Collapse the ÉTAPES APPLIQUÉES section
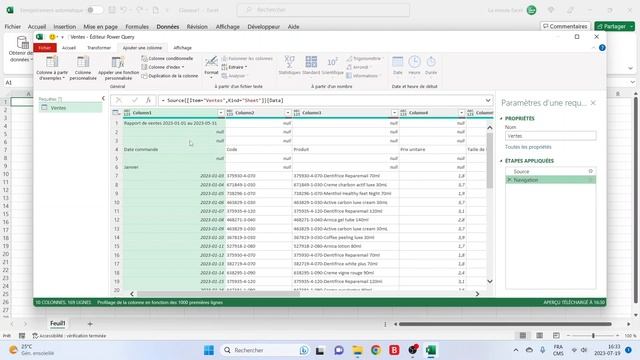The height and width of the screenshot is (360, 640). pyautogui.click(x=502, y=161)
